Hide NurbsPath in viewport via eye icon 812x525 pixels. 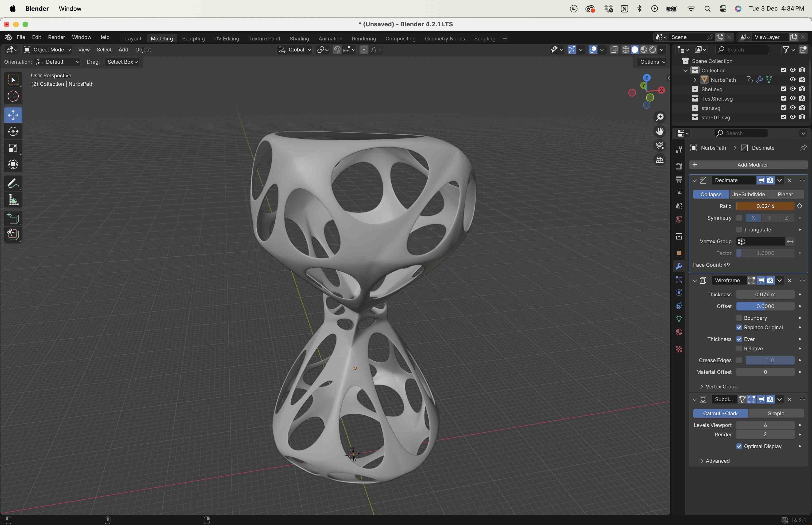pyautogui.click(x=792, y=79)
